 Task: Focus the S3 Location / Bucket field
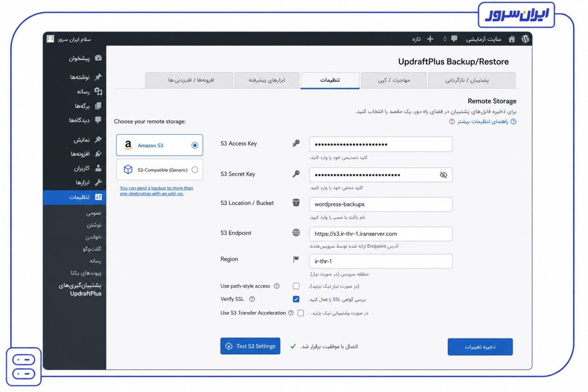tap(381, 204)
